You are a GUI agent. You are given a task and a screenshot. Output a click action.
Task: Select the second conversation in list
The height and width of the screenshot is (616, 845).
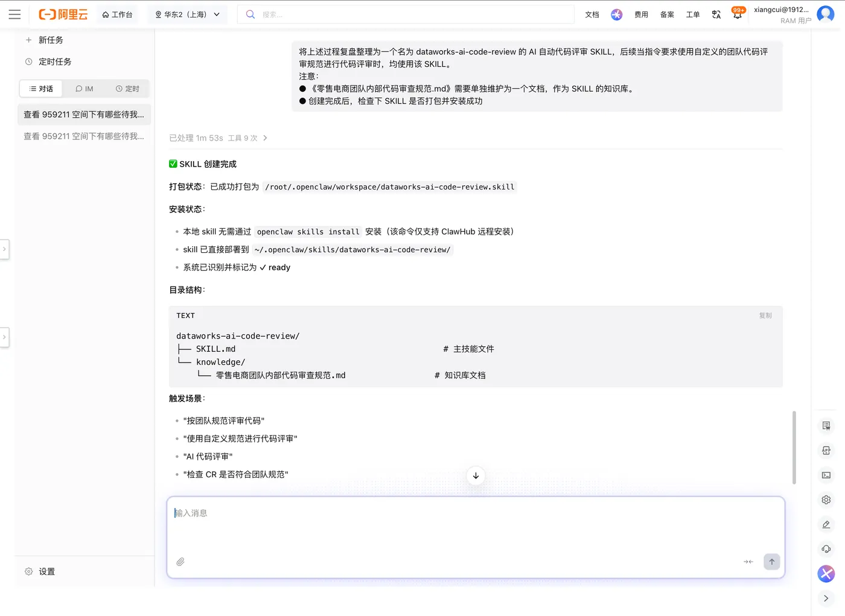[x=84, y=136]
